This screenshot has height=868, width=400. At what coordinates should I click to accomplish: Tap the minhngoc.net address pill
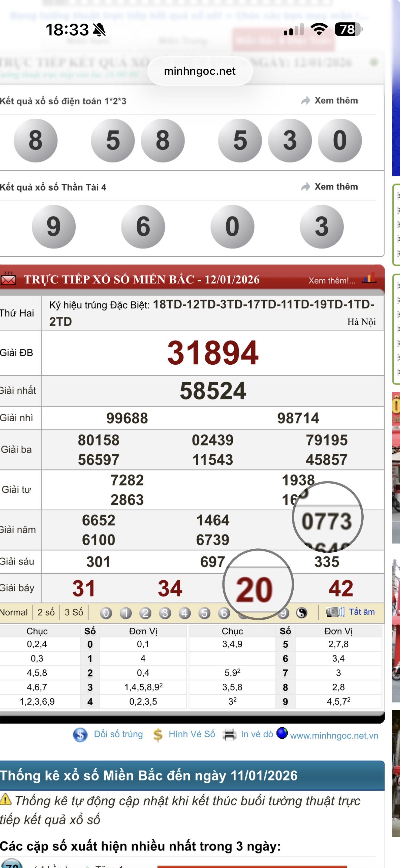pyautogui.click(x=200, y=71)
